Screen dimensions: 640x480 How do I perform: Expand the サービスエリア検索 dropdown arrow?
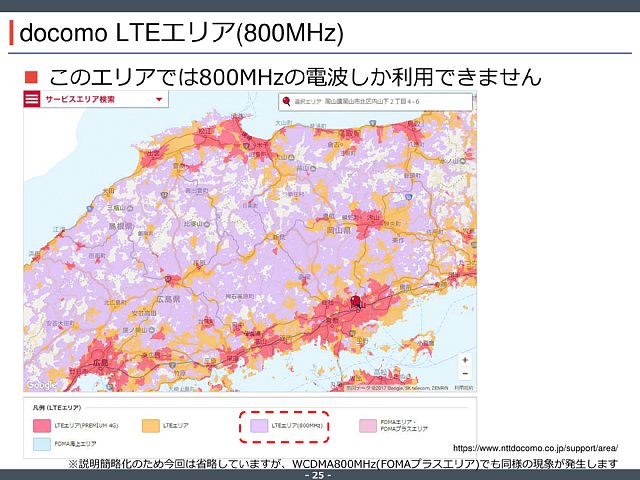159,99
